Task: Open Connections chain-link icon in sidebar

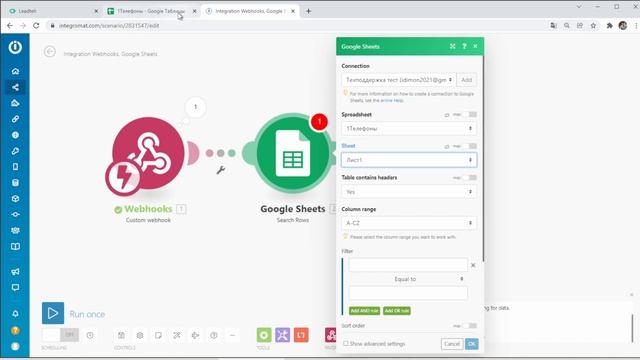Action: pyautogui.click(x=15, y=119)
